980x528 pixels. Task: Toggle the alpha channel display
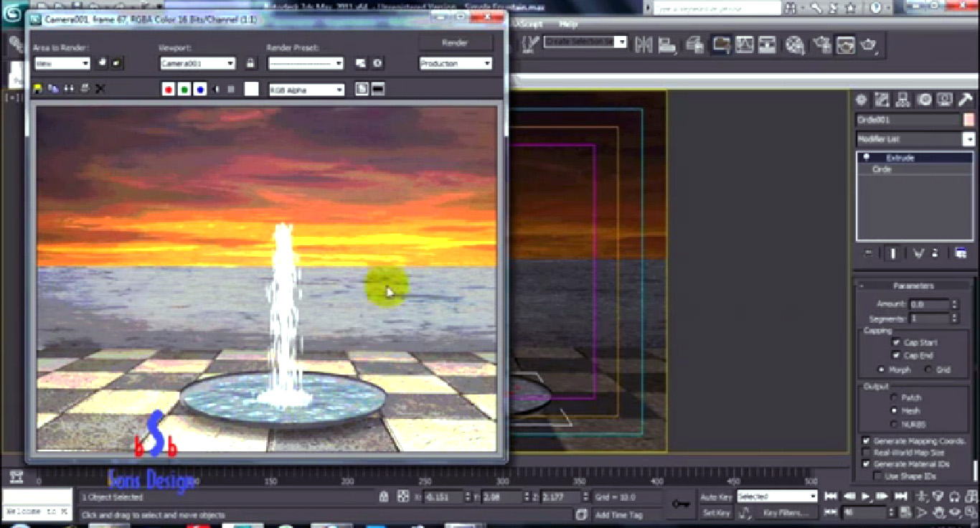(216, 89)
